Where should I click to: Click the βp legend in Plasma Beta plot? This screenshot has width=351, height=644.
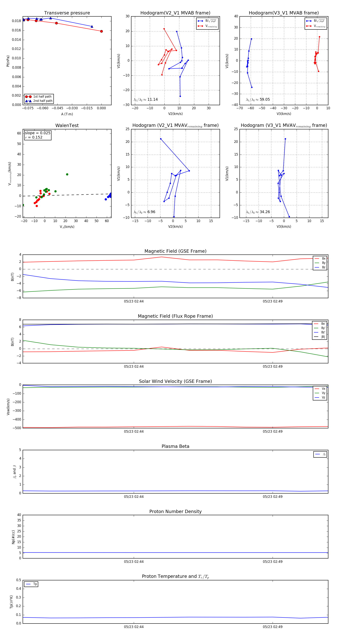(321, 454)
